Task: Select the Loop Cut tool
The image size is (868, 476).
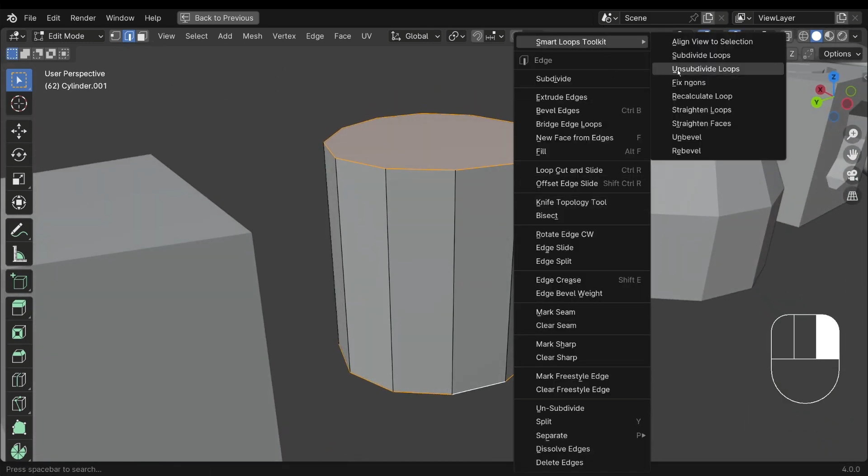Action: coord(19,380)
